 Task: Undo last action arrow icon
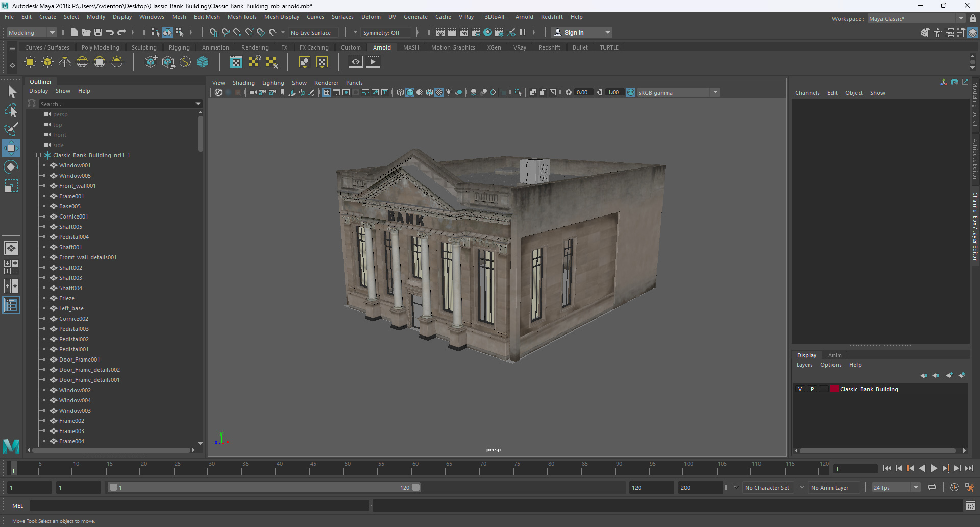click(x=110, y=32)
